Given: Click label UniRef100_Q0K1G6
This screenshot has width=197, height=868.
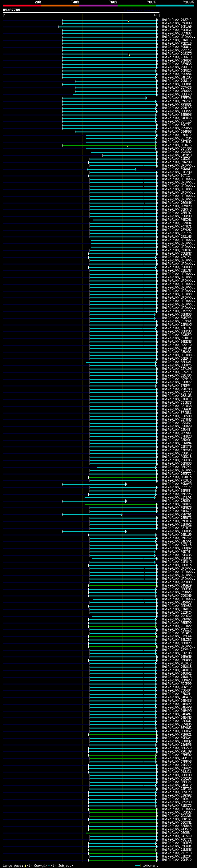Looking at the screenshot, I should coord(177,819).
